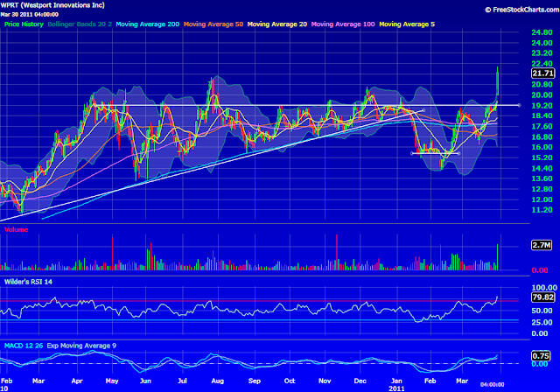This screenshot has height=392, width=560.
Task: Click the MACD 12 26 label
Action: coord(24,346)
